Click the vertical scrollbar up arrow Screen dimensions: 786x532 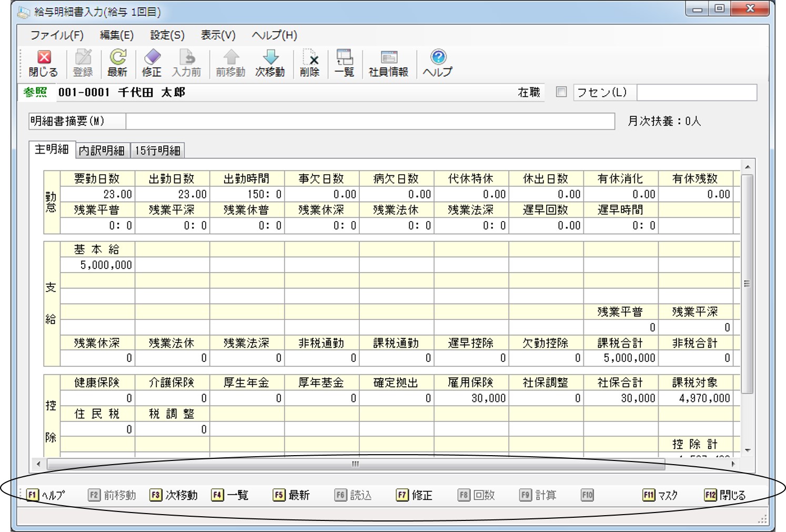pos(748,167)
